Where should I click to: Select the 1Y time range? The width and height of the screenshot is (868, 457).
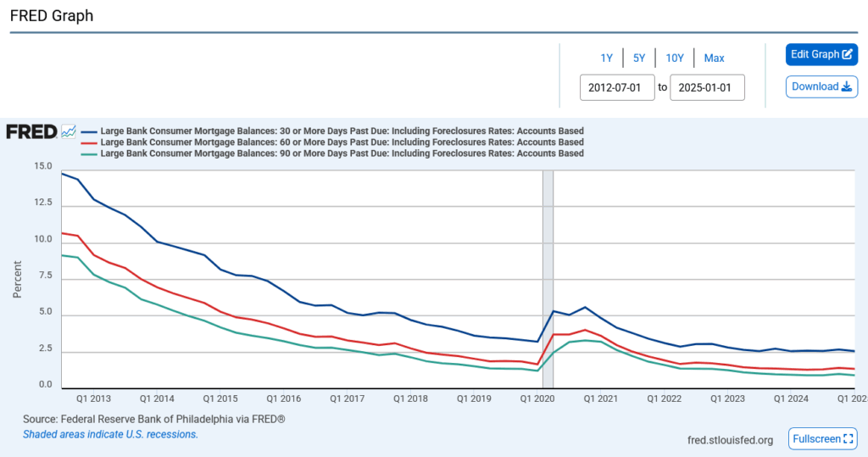click(607, 58)
